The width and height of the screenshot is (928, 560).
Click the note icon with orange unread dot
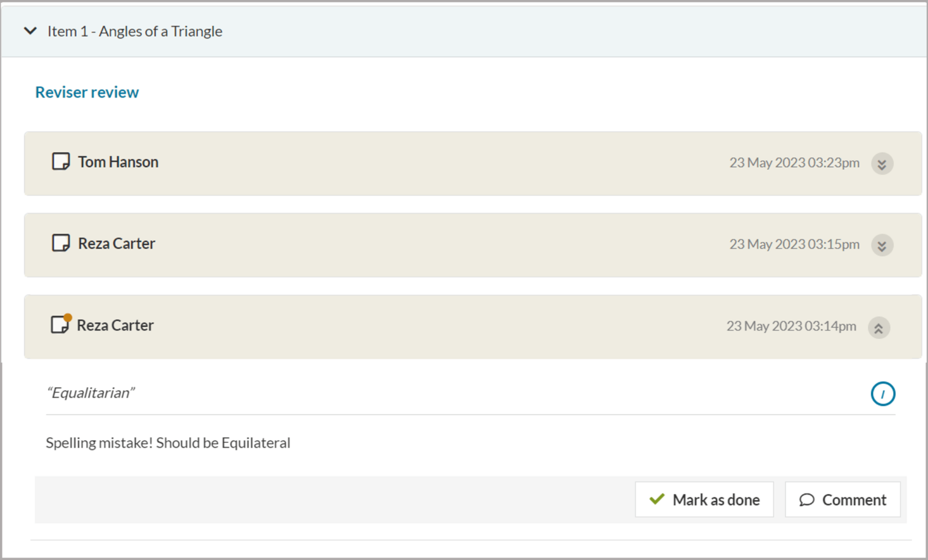pyautogui.click(x=59, y=326)
